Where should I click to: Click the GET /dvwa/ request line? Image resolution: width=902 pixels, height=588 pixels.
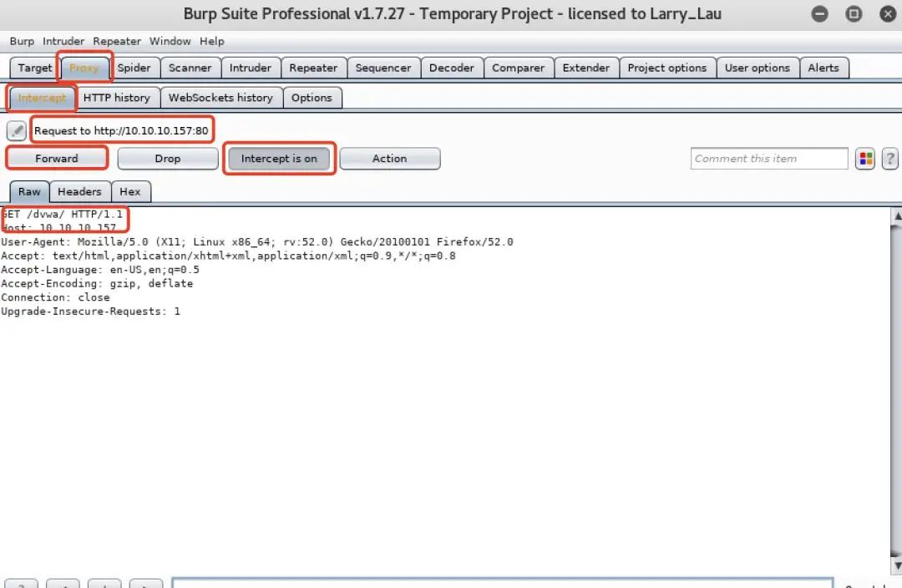coord(62,214)
